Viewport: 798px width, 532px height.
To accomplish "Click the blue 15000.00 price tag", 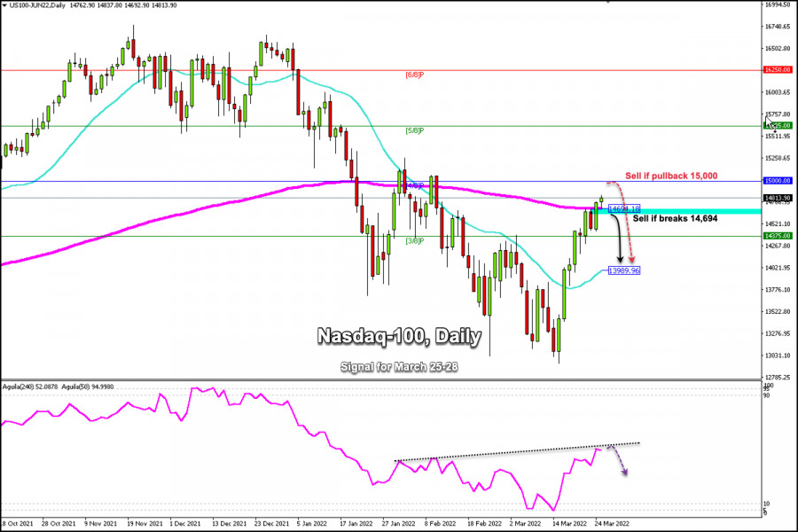I will click(x=778, y=181).
